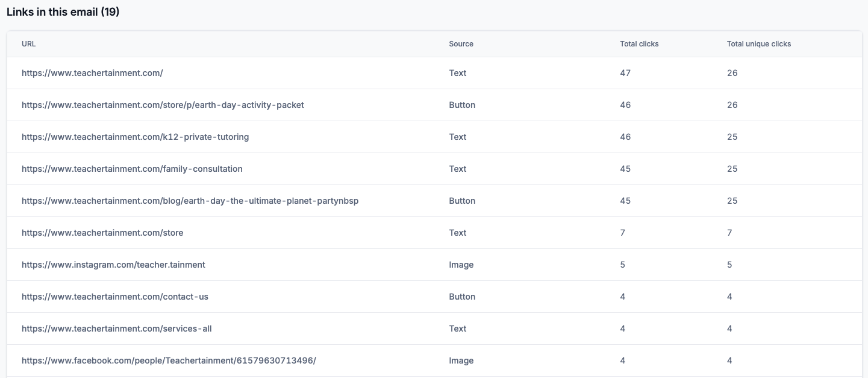Click the URL column header
This screenshot has width=868, height=378.
[x=29, y=44]
